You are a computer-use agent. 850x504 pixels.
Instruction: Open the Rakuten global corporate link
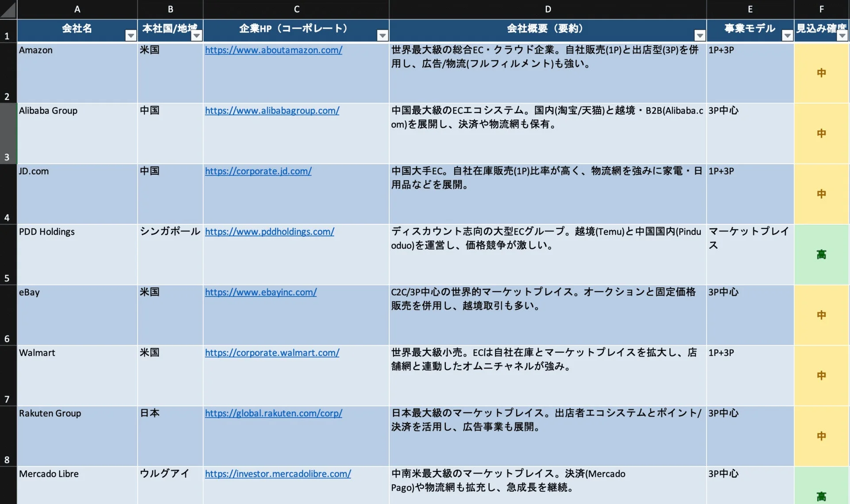(x=273, y=413)
